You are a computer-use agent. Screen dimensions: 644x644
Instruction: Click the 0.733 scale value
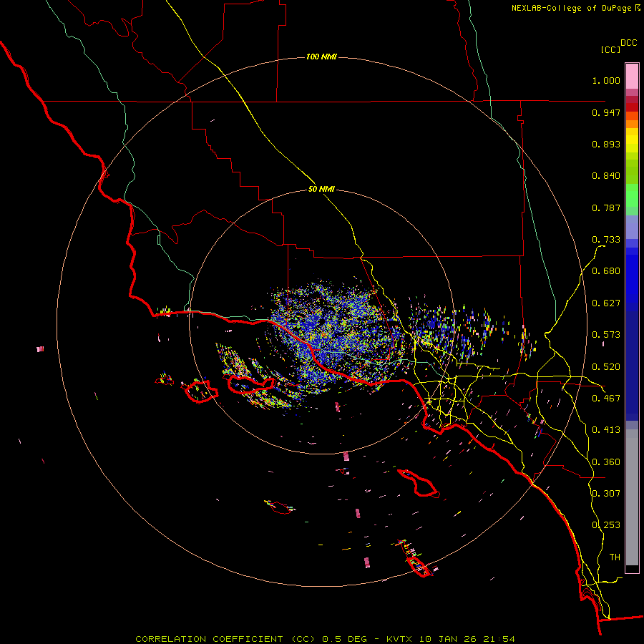tap(606, 240)
